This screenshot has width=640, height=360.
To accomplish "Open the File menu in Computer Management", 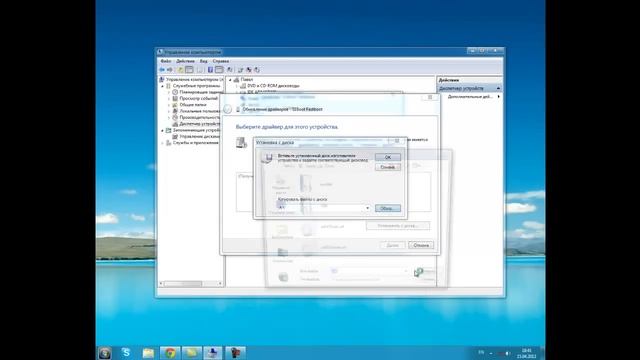I will 166,61.
